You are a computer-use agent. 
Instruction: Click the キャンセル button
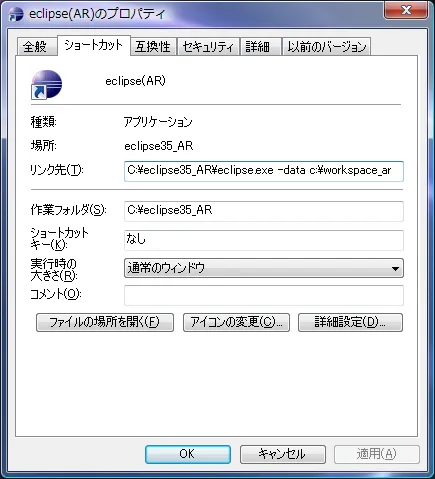(283, 454)
